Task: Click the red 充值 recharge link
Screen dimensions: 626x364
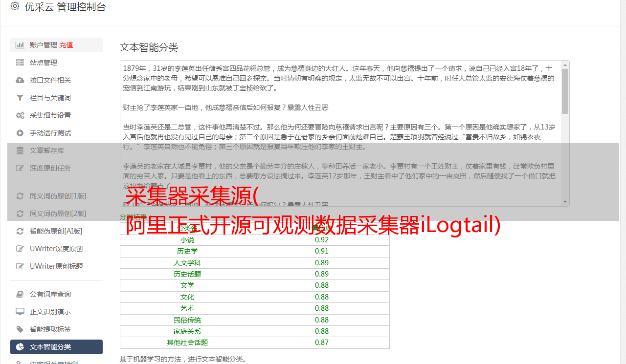Action: pyautogui.click(x=66, y=45)
